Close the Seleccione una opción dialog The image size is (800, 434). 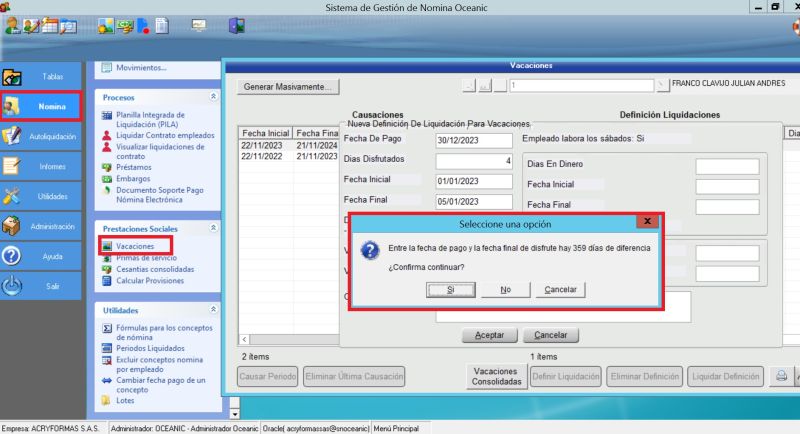[648, 221]
